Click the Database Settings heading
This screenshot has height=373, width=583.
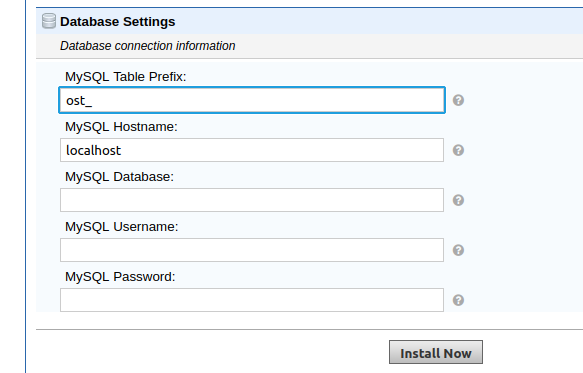(117, 22)
